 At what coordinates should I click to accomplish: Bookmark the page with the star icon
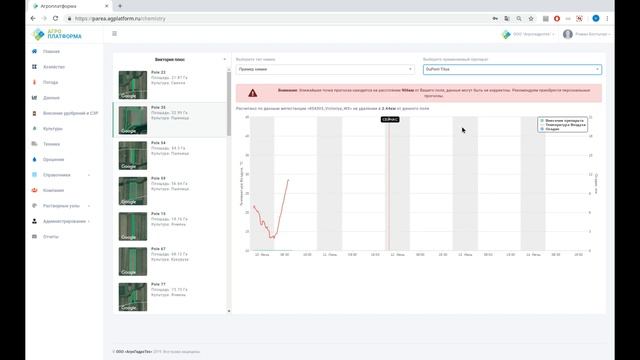pos(531,18)
